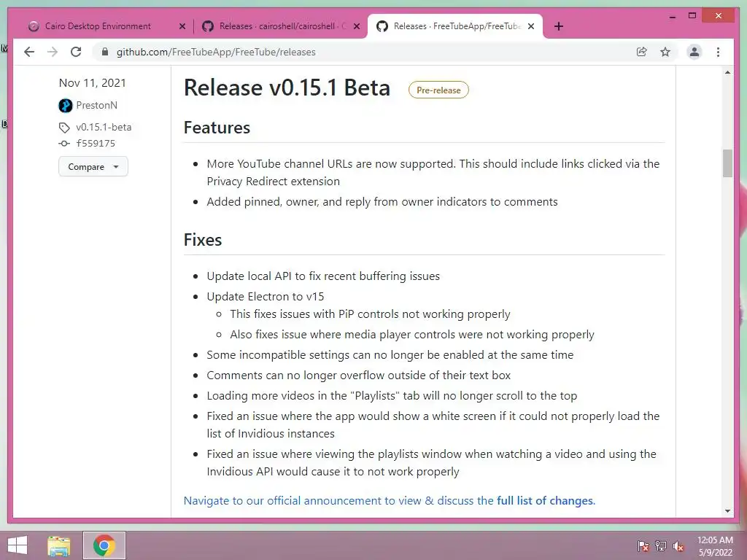
Task: Open a new browser tab
Action: 559,26
